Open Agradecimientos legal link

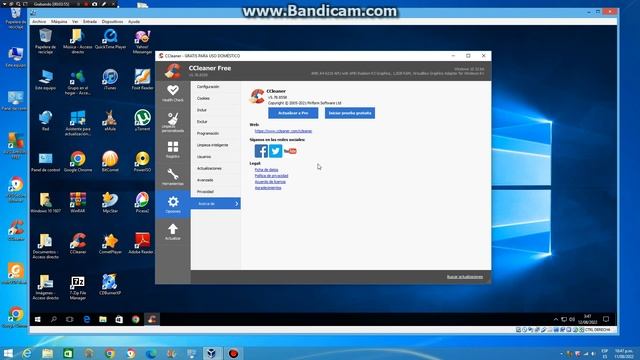tap(268, 188)
